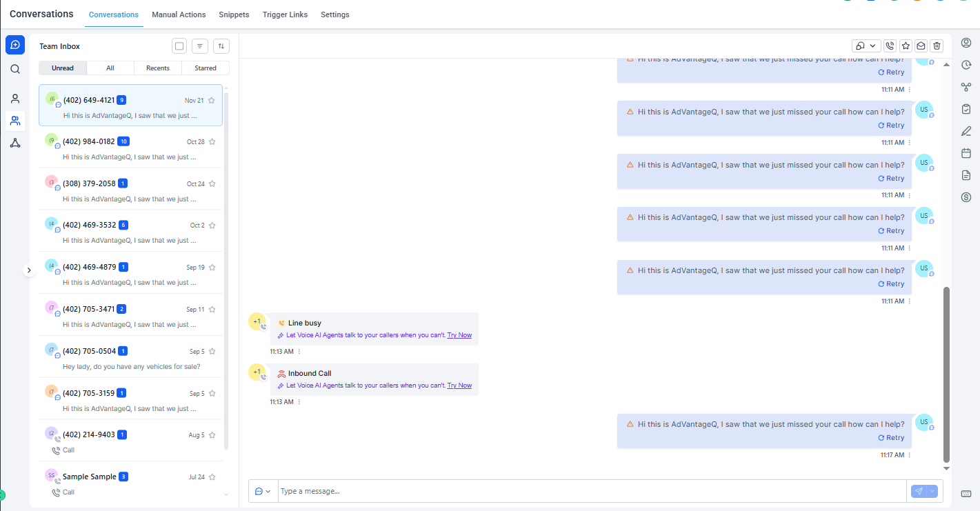Open search from the left sidebar magnifier
980x511 pixels.
pos(15,69)
